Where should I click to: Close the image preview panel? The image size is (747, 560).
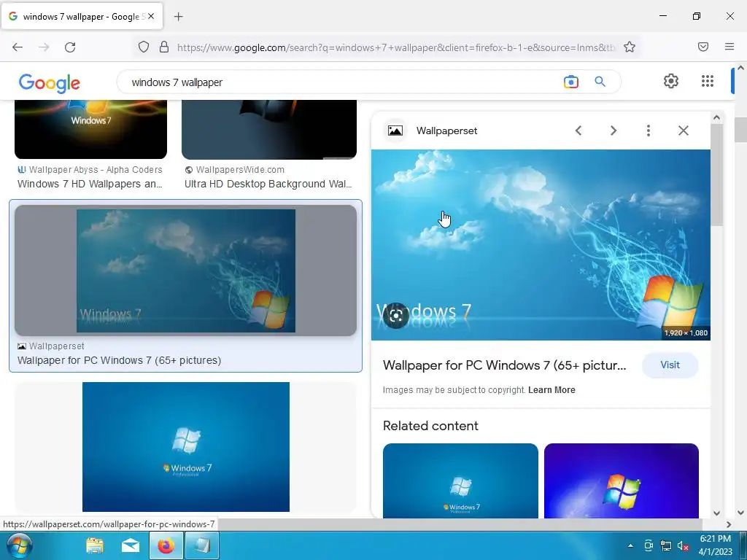tap(683, 131)
